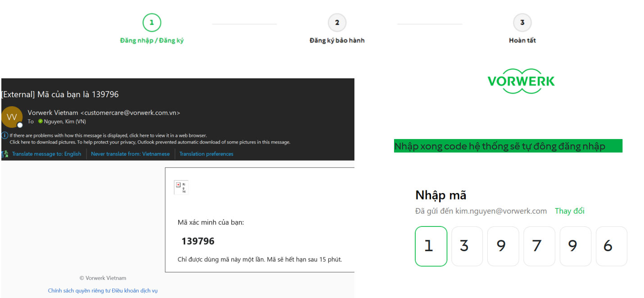Click the step 2 circle in progress bar

coord(337,23)
